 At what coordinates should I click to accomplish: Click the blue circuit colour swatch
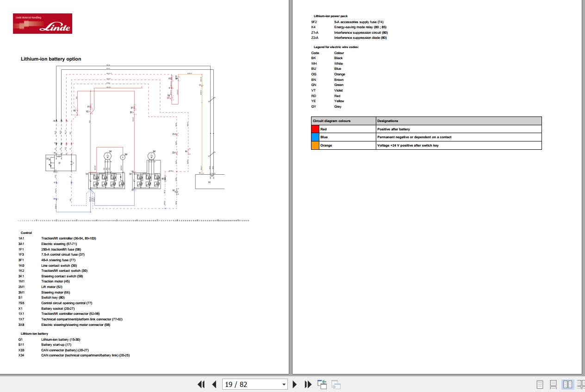pos(315,137)
